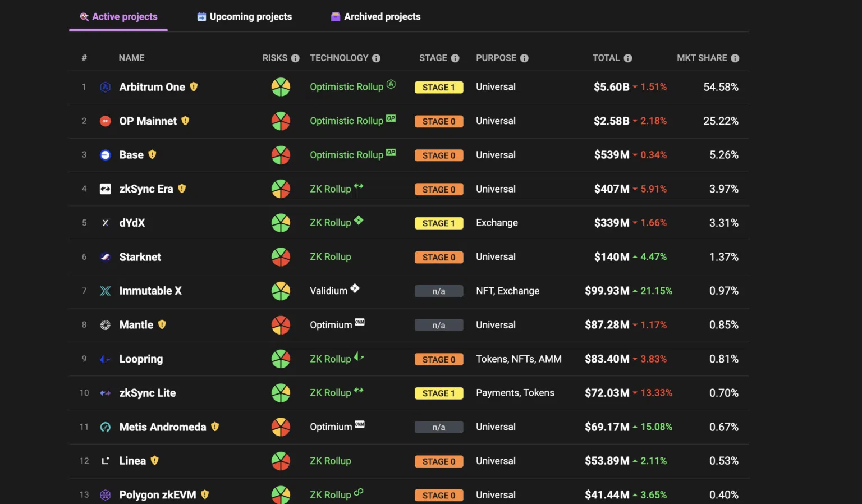
Task: Click the STAGE 1 badge for zkSync Lite
Action: click(x=439, y=393)
